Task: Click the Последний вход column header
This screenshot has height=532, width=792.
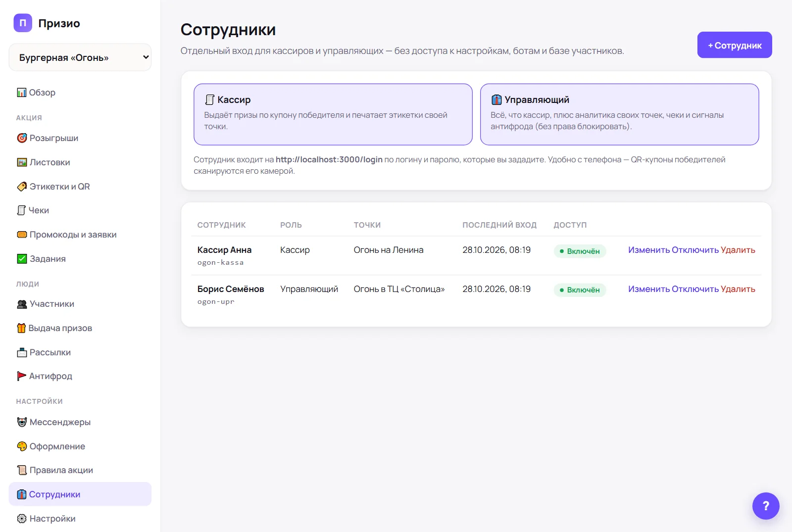Action: click(499, 225)
